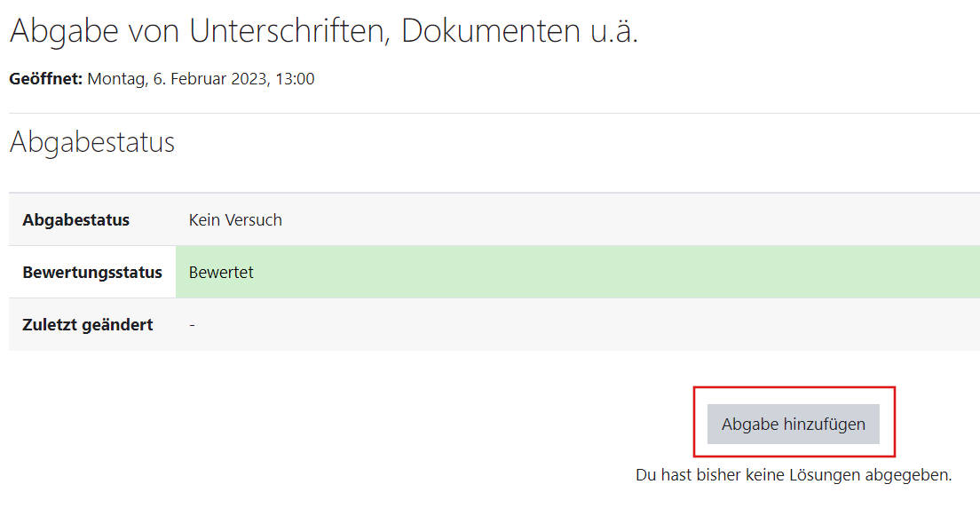980x516 pixels.
Task: Click the Abgabe hinzufügen button
Action: click(793, 424)
